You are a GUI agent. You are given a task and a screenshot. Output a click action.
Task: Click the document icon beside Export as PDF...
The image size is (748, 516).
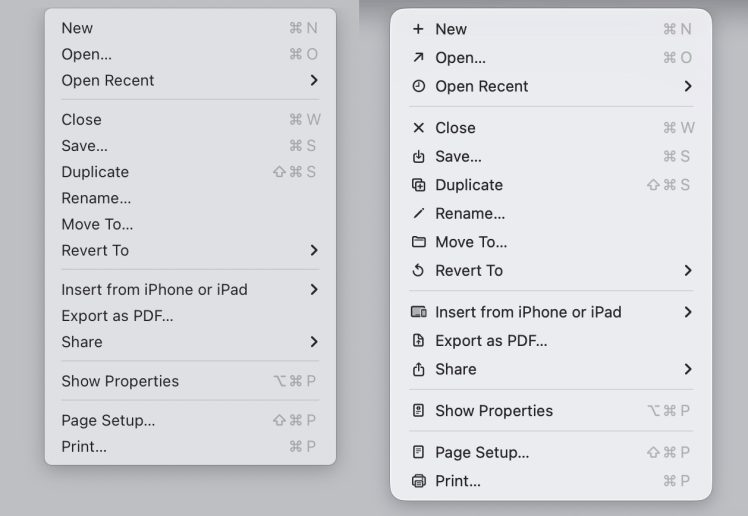pos(418,341)
